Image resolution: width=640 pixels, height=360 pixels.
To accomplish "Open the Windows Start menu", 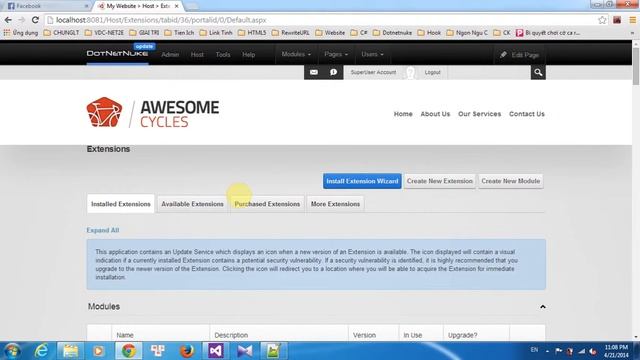I will 12,351.
